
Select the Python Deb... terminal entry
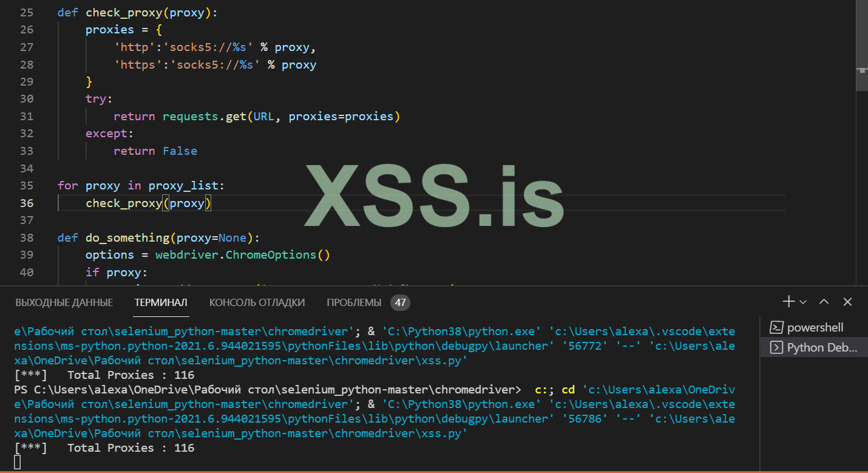[x=813, y=347]
